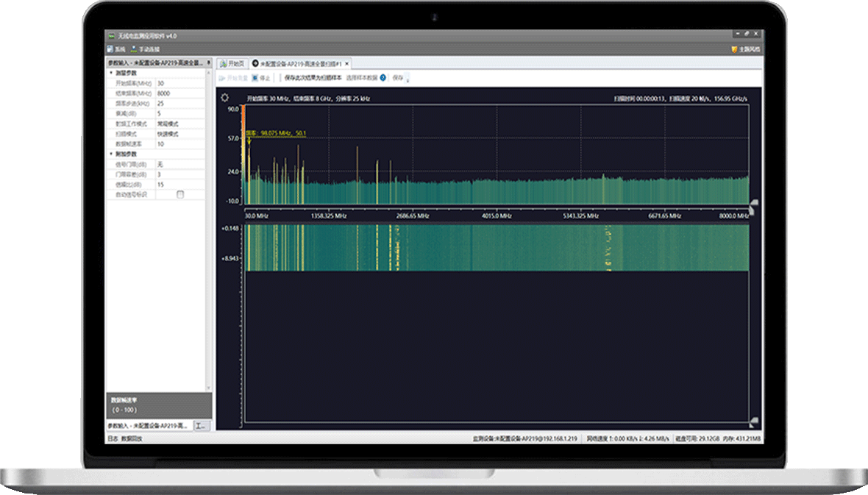Click the greyed-out start measurement button
This screenshot has width=868, height=495.
click(234, 78)
